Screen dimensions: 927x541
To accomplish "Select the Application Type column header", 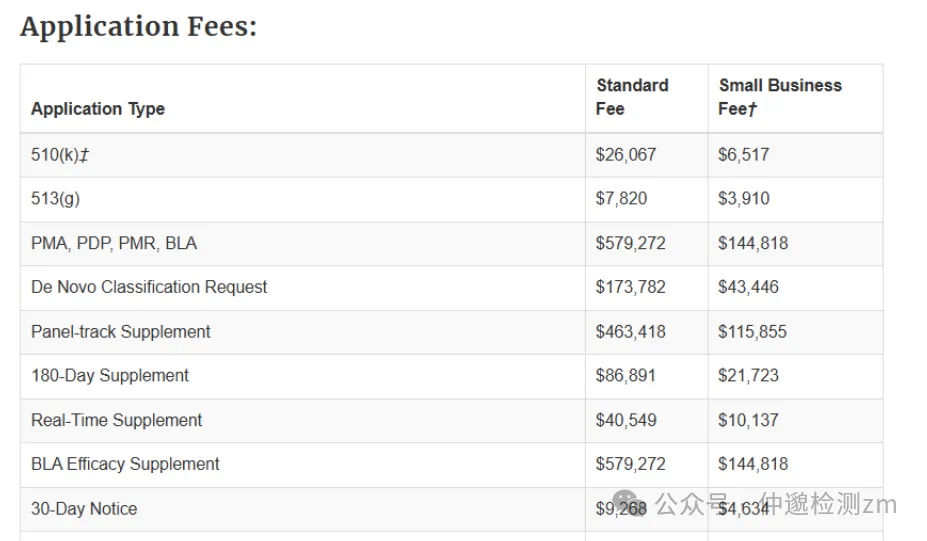I will tap(98, 109).
